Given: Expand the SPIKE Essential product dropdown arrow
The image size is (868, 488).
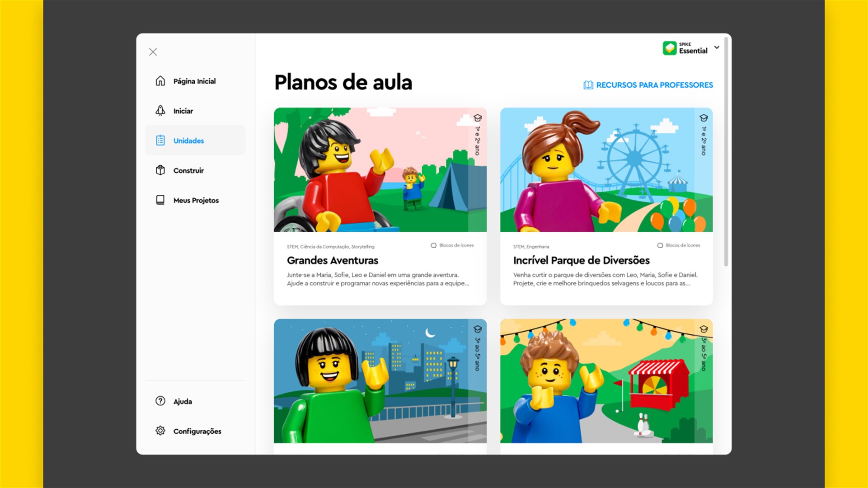Looking at the screenshot, I should [717, 47].
